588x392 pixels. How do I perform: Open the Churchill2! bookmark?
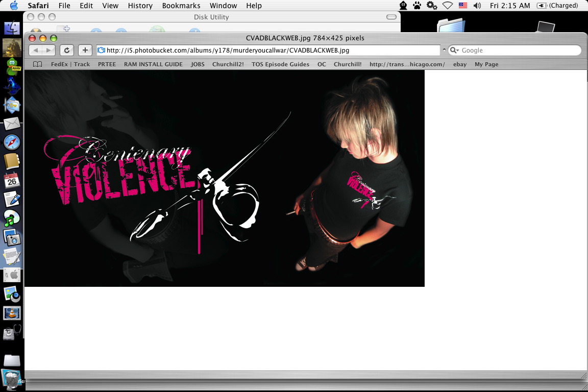coord(228,64)
